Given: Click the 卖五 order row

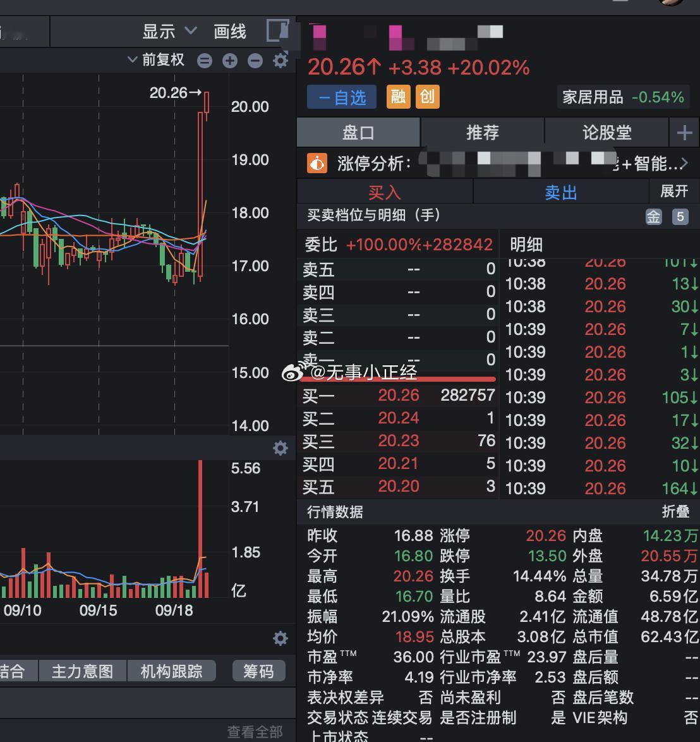Looking at the screenshot, I should [398, 269].
